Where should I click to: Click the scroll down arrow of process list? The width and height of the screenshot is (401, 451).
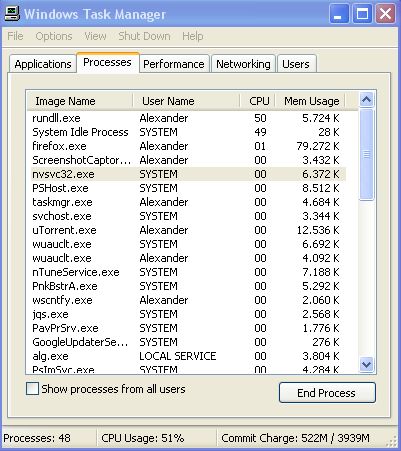point(367,364)
